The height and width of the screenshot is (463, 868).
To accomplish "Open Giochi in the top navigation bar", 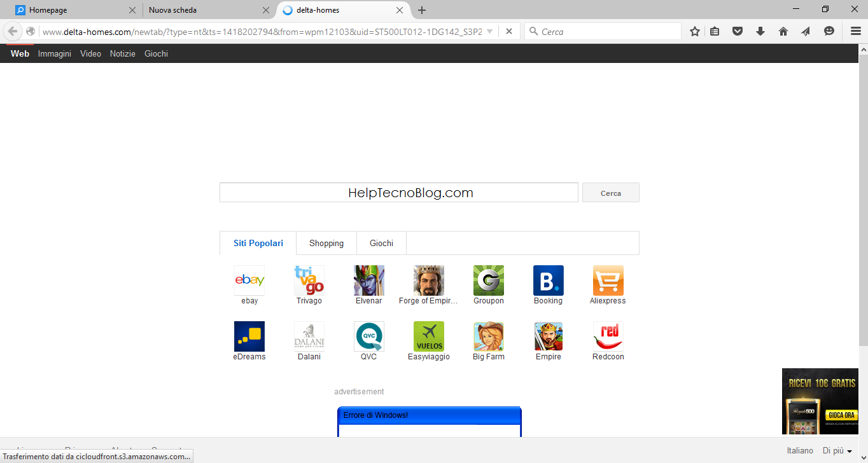I will [x=156, y=54].
